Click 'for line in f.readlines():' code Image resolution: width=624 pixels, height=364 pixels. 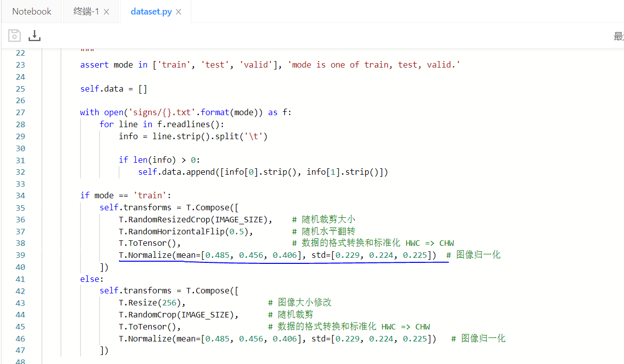click(162, 124)
